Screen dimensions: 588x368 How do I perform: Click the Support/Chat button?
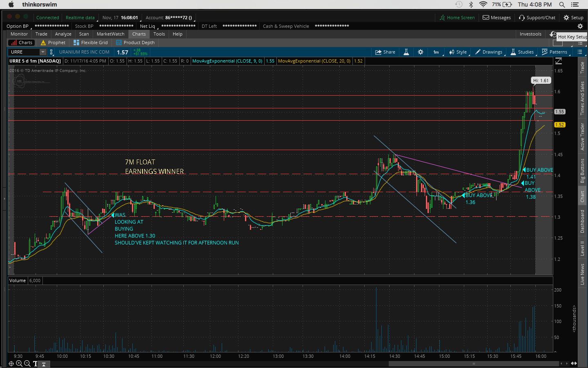(x=537, y=18)
